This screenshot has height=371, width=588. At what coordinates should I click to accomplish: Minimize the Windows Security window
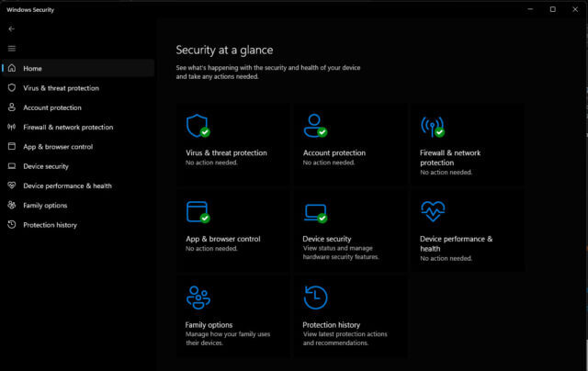pyautogui.click(x=530, y=9)
